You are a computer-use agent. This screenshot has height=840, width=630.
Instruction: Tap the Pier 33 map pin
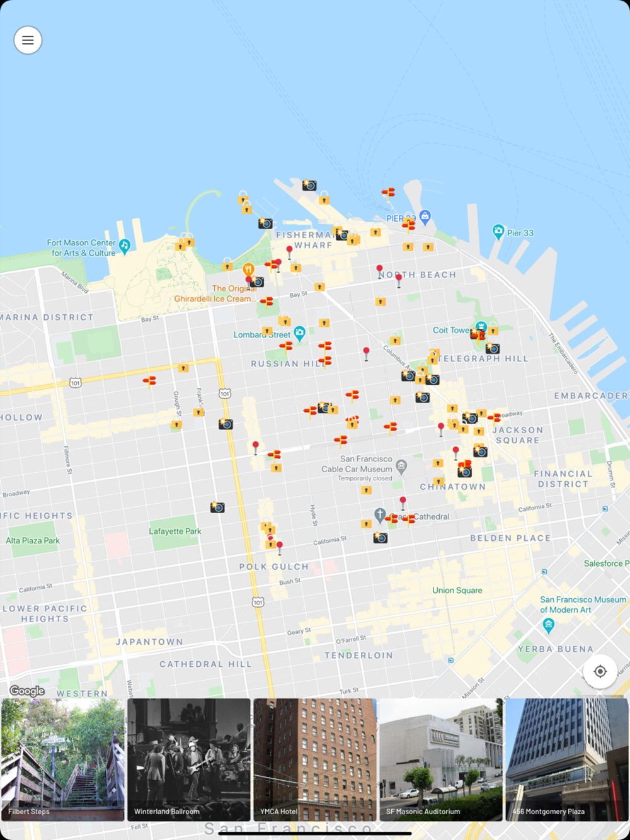(x=498, y=232)
